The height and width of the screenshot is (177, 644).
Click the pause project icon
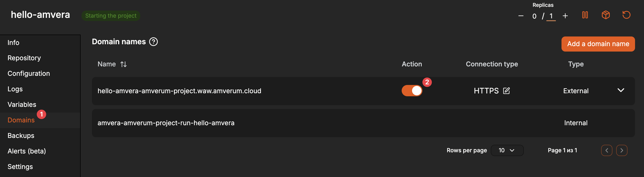(x=585, y=15)
